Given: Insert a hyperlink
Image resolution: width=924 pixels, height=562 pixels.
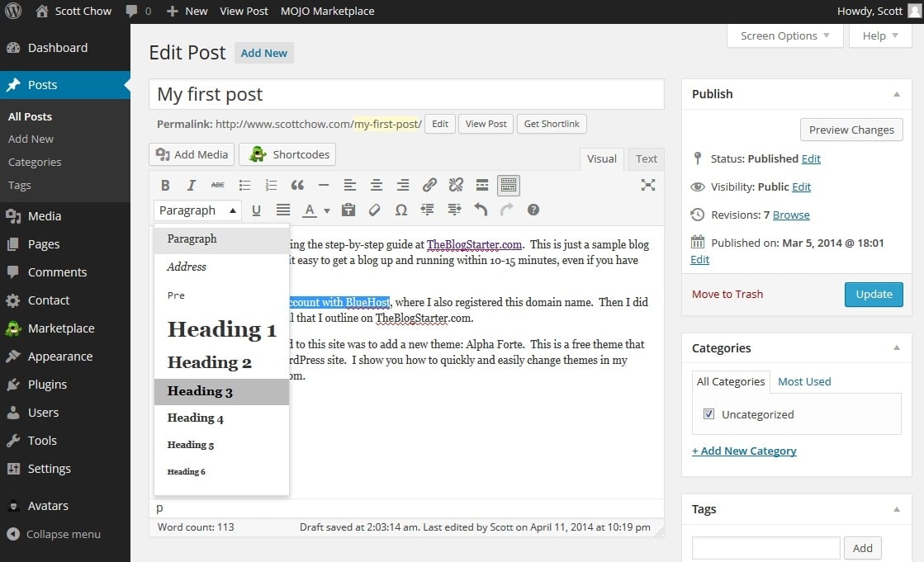Looking at the screenshot, I should click(x=429, y=185).
